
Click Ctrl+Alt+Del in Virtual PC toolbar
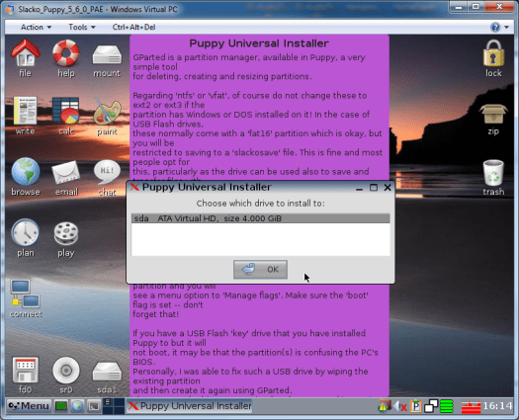(x=133, y=27)
